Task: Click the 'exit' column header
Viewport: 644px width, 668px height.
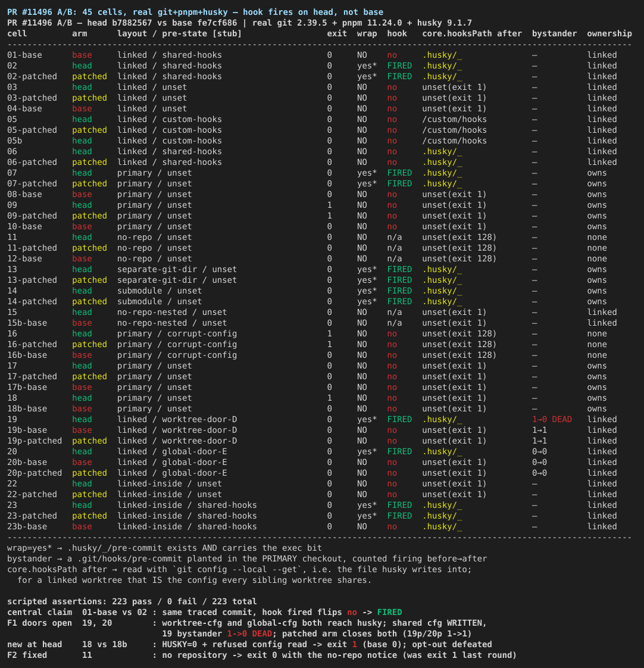Action: (337, 33)
